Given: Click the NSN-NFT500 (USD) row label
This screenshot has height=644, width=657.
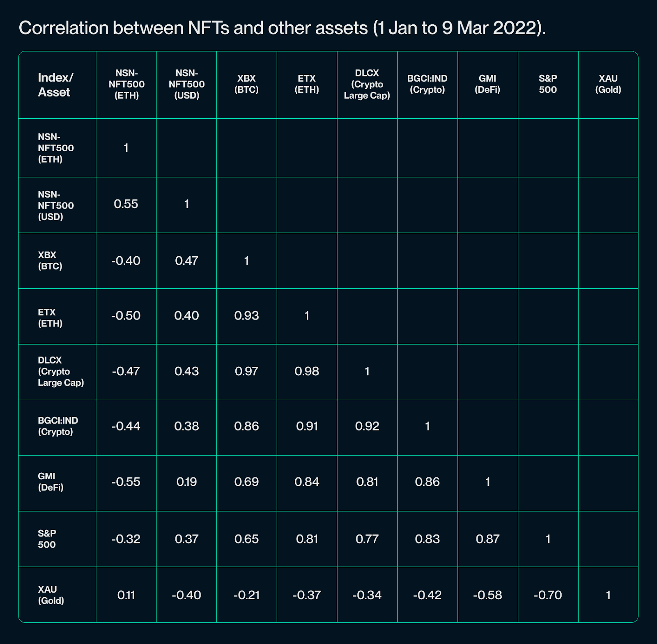Looking at the screenshot, I should pyautogui.click(x=56, y=205).
